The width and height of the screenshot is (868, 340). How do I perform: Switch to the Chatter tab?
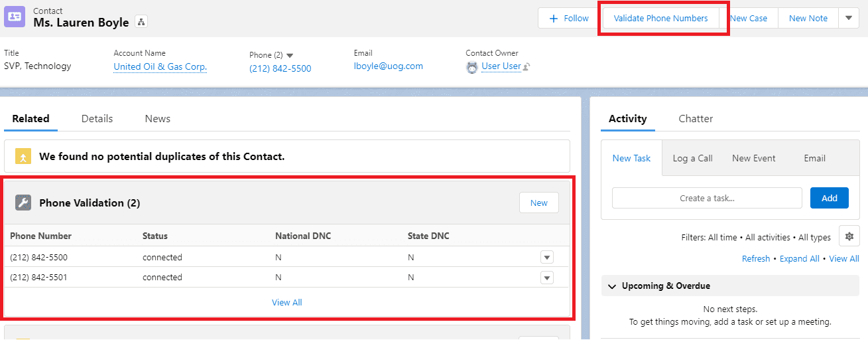pyautogui.click(x=696, y=119)
